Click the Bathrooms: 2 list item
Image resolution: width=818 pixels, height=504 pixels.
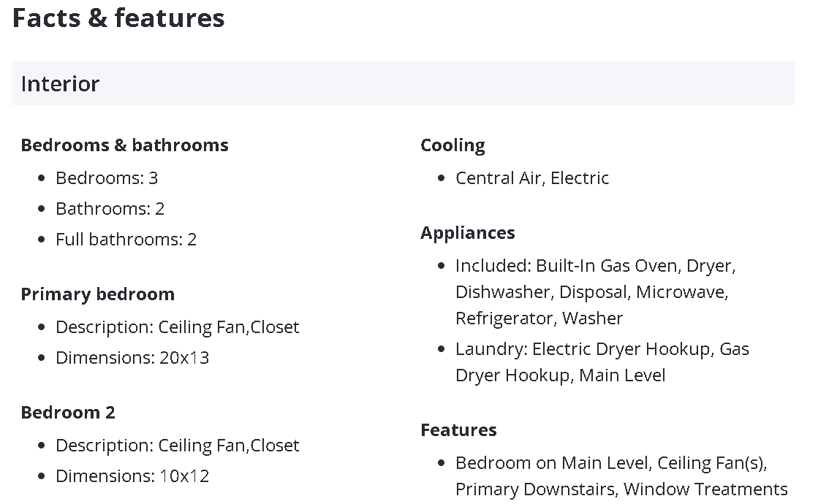point(110,208)
